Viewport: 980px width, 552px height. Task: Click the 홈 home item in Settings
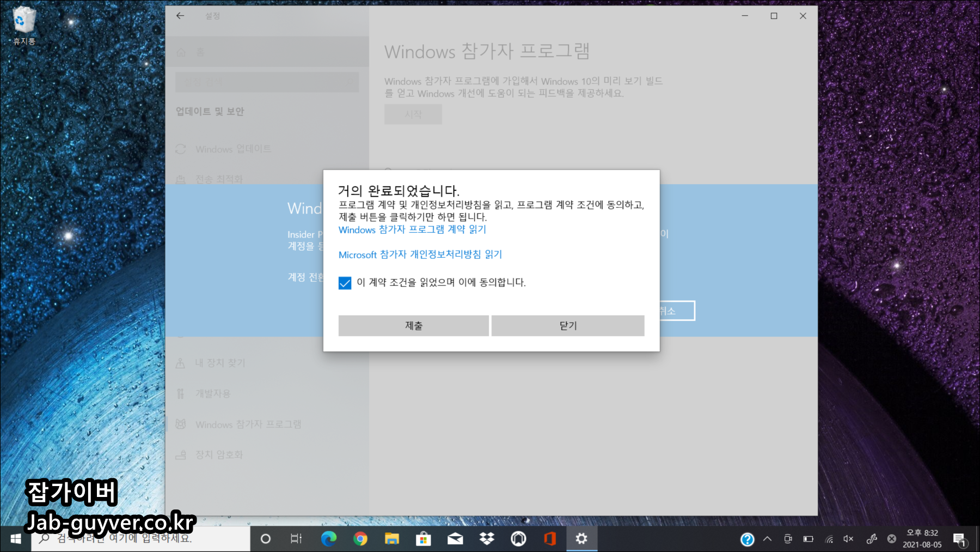[x=267, y=52]
